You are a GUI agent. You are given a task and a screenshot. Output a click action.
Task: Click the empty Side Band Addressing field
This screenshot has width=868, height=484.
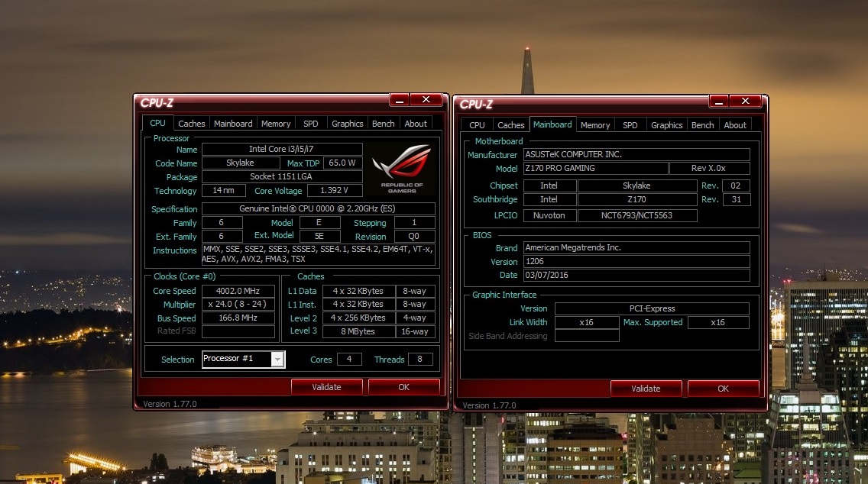point(587,336)
